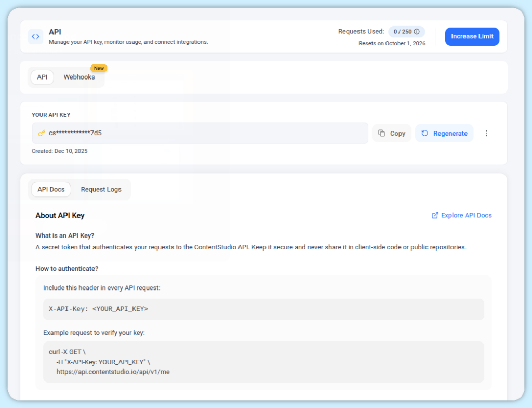Click the Increase Limit button
The height and width of the screenshot is (408, 532).
pyautogui.click(x=472, y=37)
